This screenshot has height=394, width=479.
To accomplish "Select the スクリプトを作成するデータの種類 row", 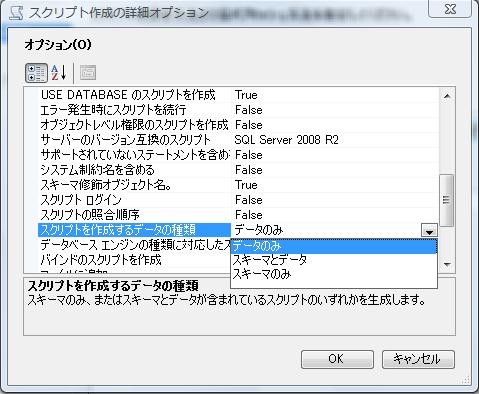I will [134, 230].
